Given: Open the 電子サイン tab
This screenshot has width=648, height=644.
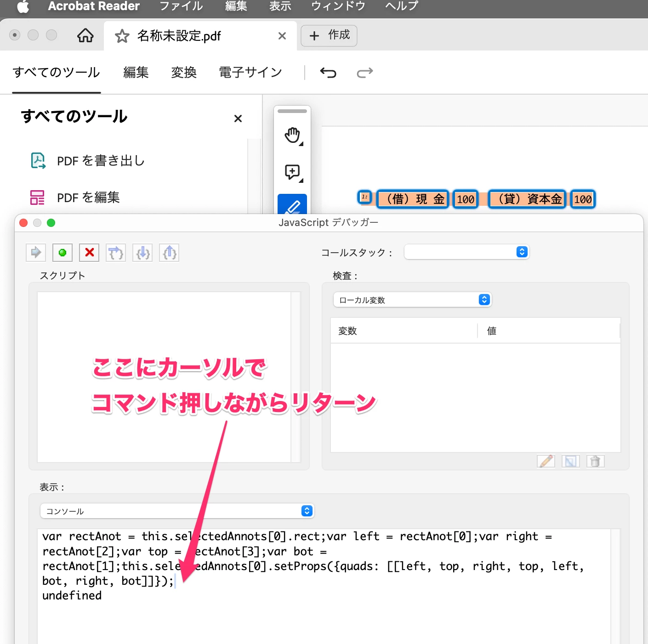Looking at the screenshot, I should [x=250, y=73].
